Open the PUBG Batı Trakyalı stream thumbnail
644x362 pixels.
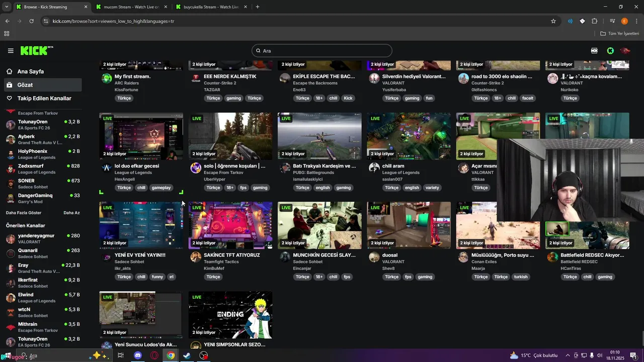pyautogui.click(x=319, y=136)
